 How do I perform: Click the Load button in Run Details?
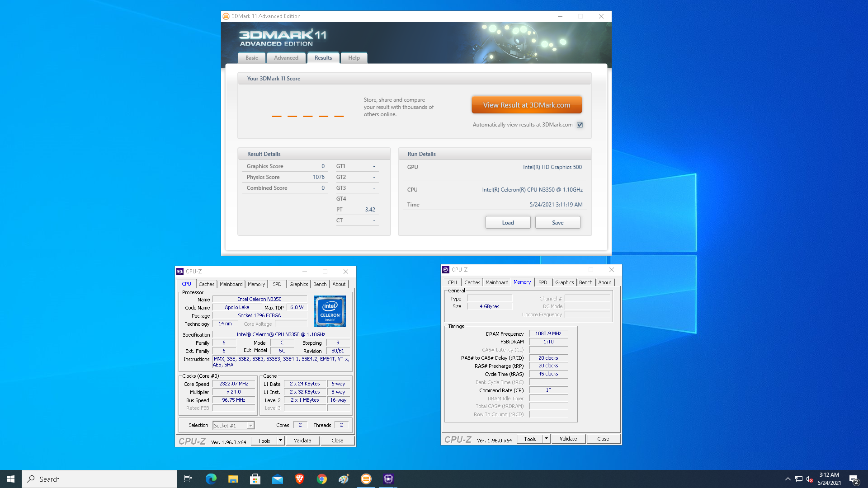(x=508, y=223)
